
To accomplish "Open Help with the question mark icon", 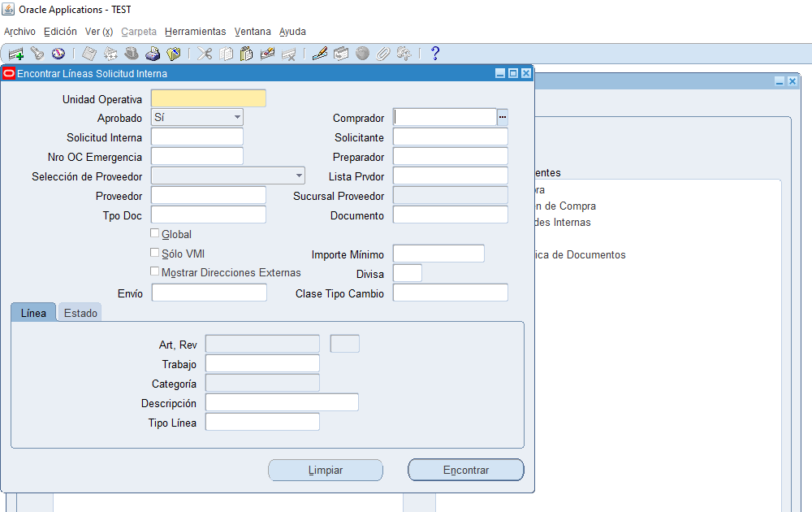I will 435,54.
